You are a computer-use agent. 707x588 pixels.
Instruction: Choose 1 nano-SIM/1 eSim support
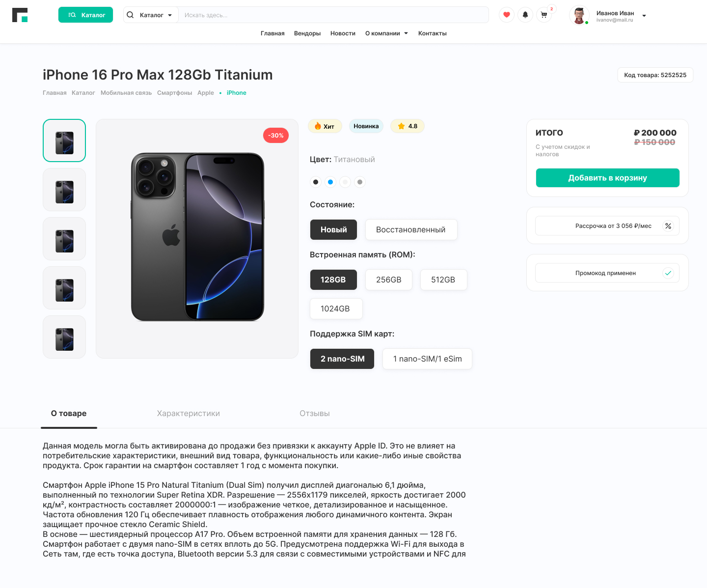click(x=427, y=359)
